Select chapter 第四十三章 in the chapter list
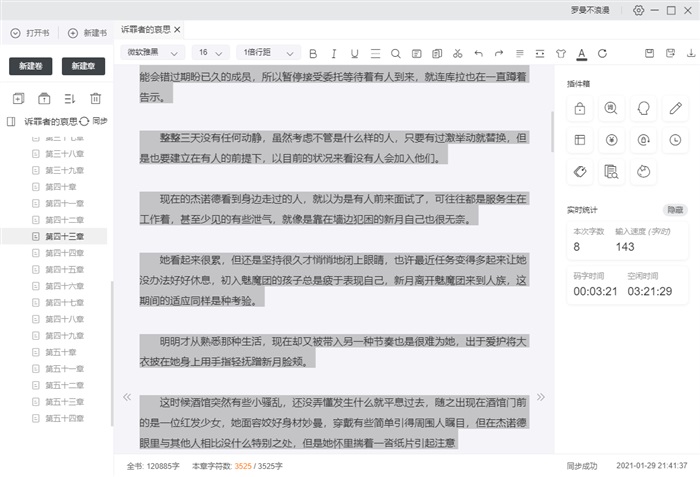Image resolution: width=700 pixels, height=477 pixels. coord(64,236)
